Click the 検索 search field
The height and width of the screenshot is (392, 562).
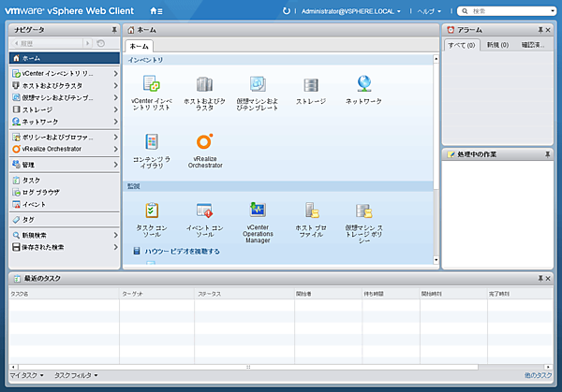510,11
